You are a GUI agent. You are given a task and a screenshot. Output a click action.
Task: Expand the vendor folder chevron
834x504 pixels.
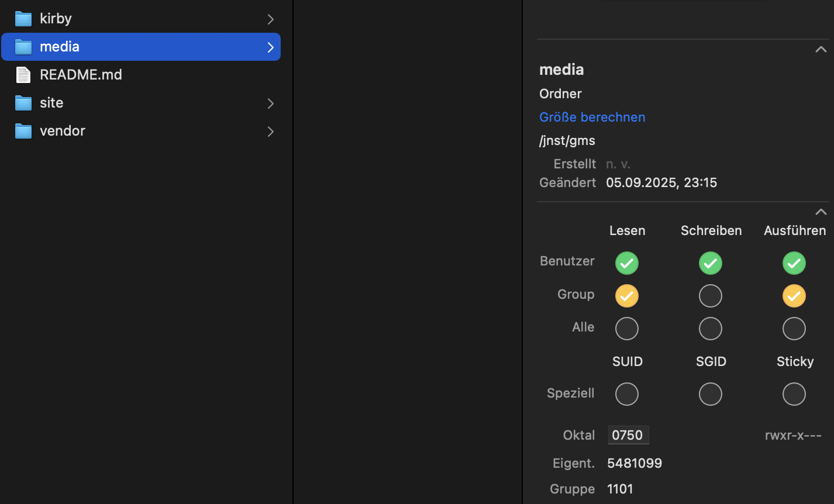point(271,132)
